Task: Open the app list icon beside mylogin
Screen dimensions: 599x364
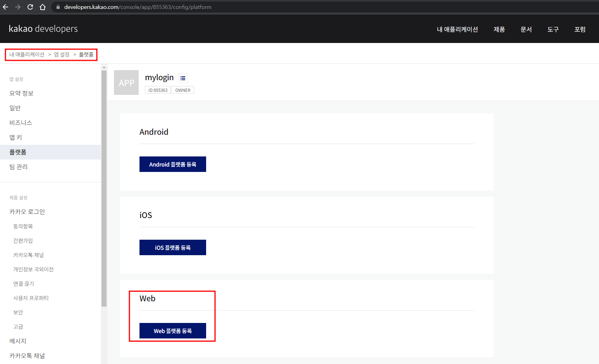Action: pos(183,78)
